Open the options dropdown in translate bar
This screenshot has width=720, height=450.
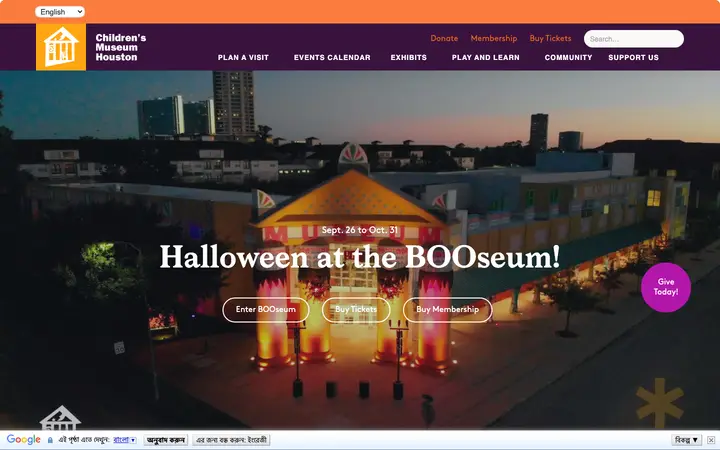tap(686, 440)
